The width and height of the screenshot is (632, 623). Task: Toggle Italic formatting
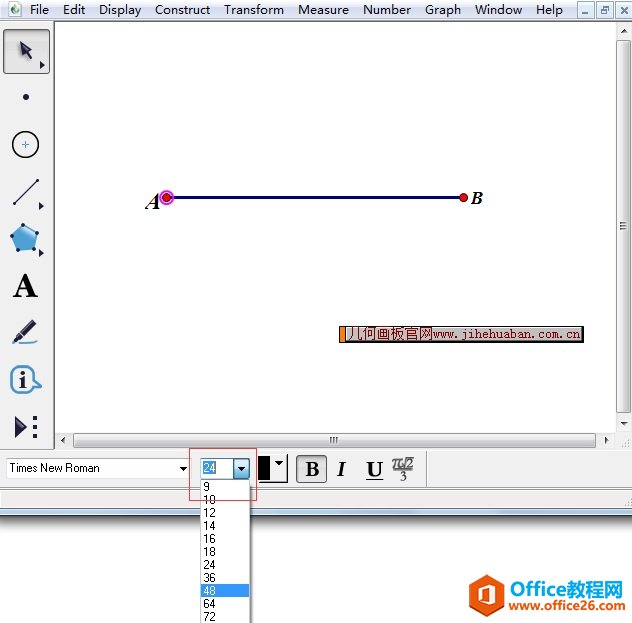pos(341,469)
